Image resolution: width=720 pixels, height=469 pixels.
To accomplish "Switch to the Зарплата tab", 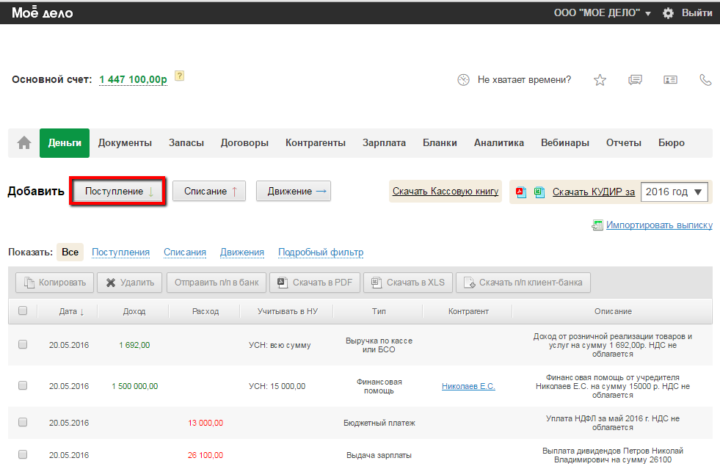I will 384,143.
